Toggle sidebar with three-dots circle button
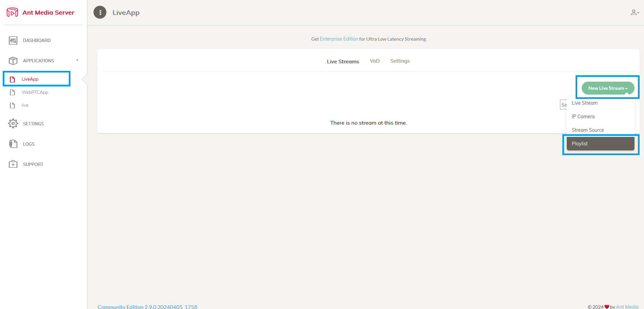This screenshot has width=644, height=309. (x=100, y=13)
